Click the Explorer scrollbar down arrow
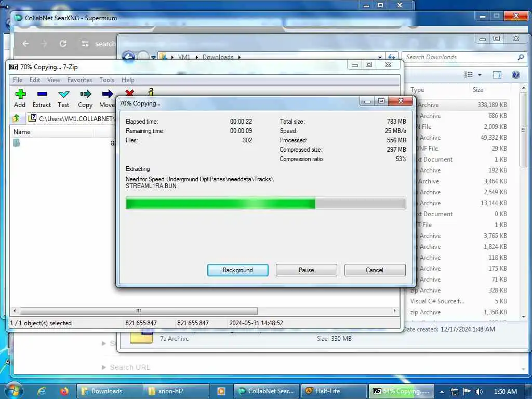The width and height of the screenshot is (532, 399). (524, 316)
